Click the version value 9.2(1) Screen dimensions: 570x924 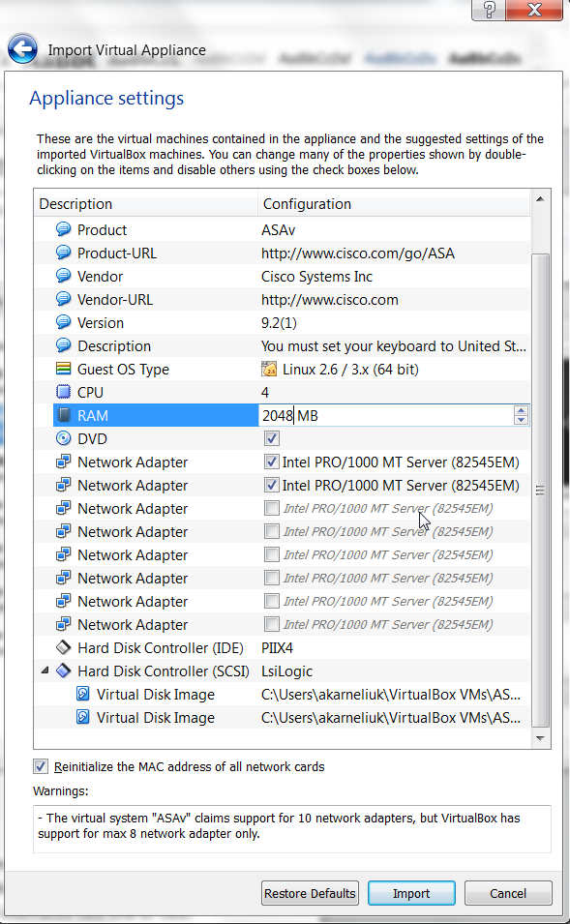coord(279,323)
